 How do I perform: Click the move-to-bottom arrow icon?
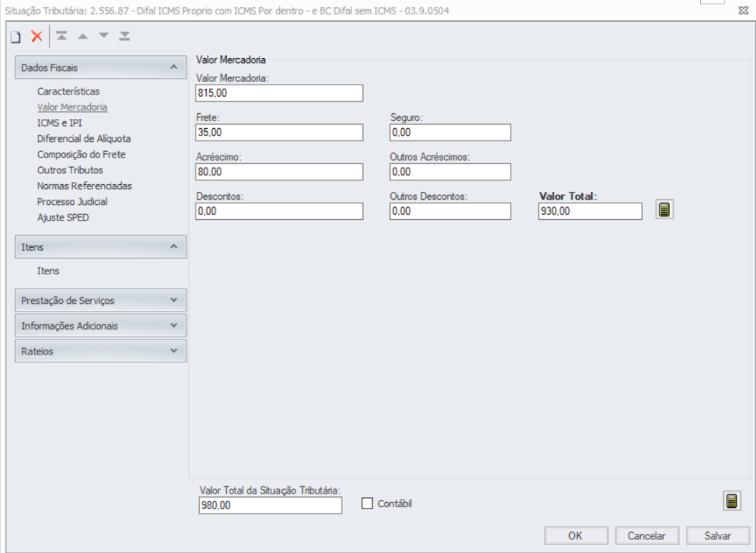point(125,36)
